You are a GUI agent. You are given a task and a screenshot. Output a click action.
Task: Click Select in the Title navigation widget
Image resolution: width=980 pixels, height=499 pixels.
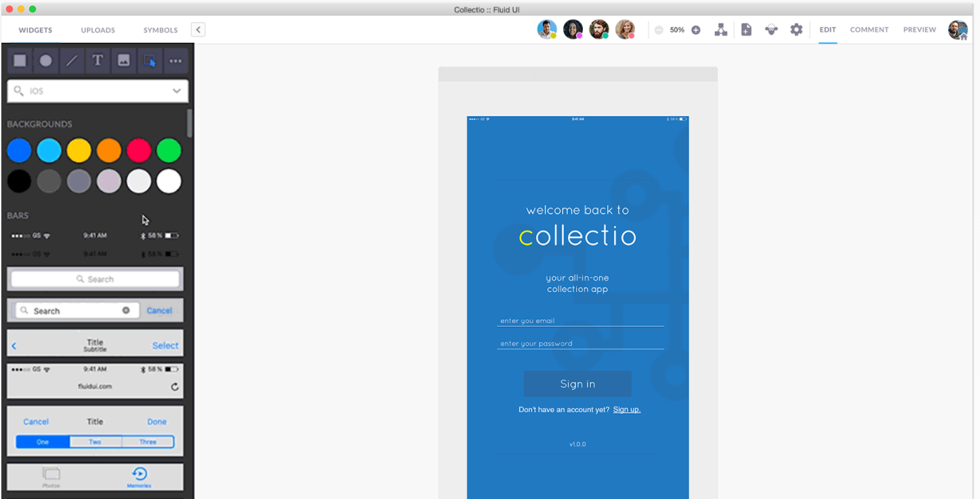coord(165,346)
